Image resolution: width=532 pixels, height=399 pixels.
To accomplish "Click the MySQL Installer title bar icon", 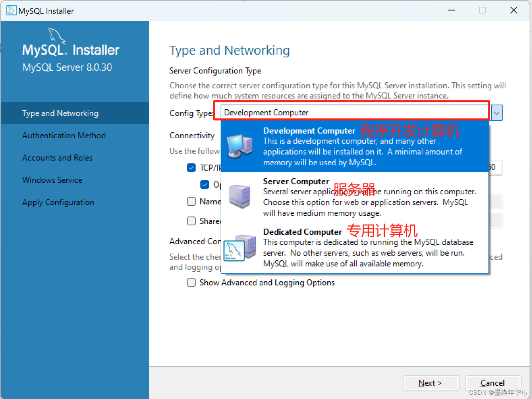I will [x=11, y=10].
